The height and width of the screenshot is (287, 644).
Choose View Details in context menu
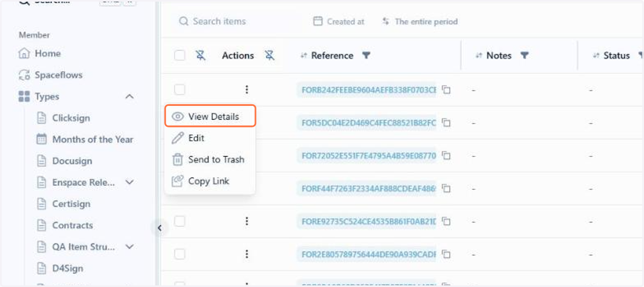pos(210,117)
